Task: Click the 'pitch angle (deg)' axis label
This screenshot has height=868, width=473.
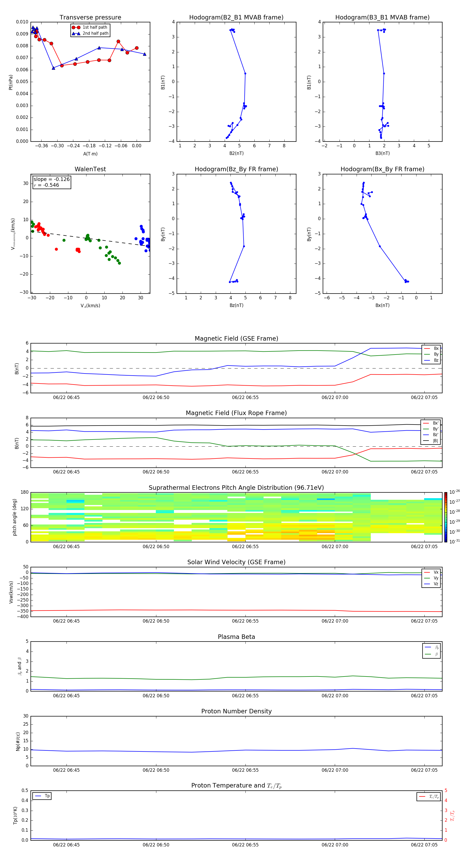Action: point(14,517)
